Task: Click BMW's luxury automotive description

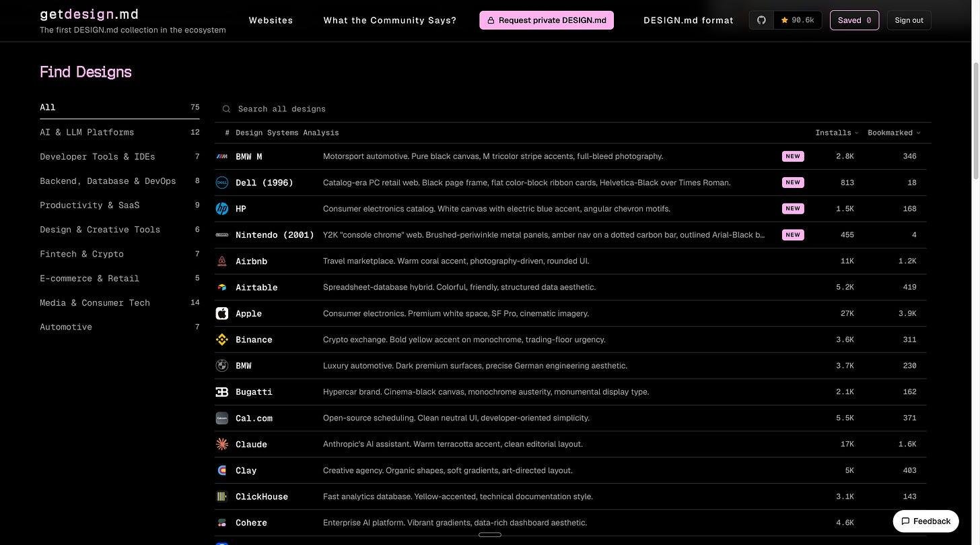Action: (x=475, y=366)
